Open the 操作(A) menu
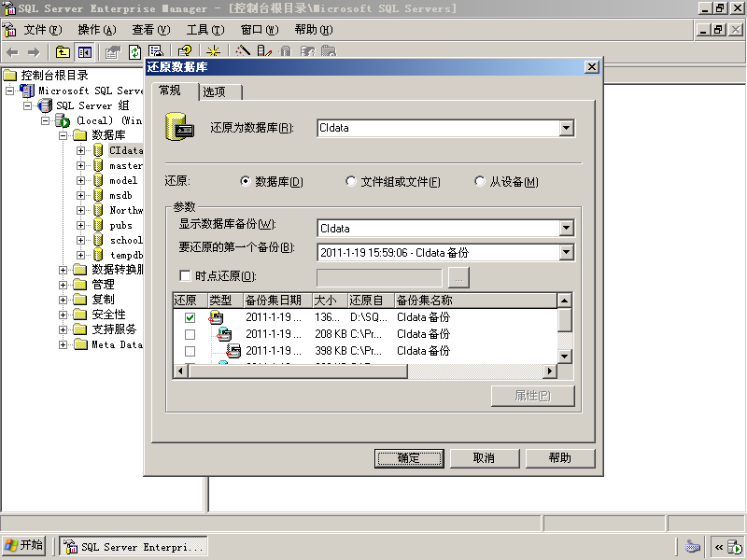This screenshot has width=747, height=560. coord(97,30)
